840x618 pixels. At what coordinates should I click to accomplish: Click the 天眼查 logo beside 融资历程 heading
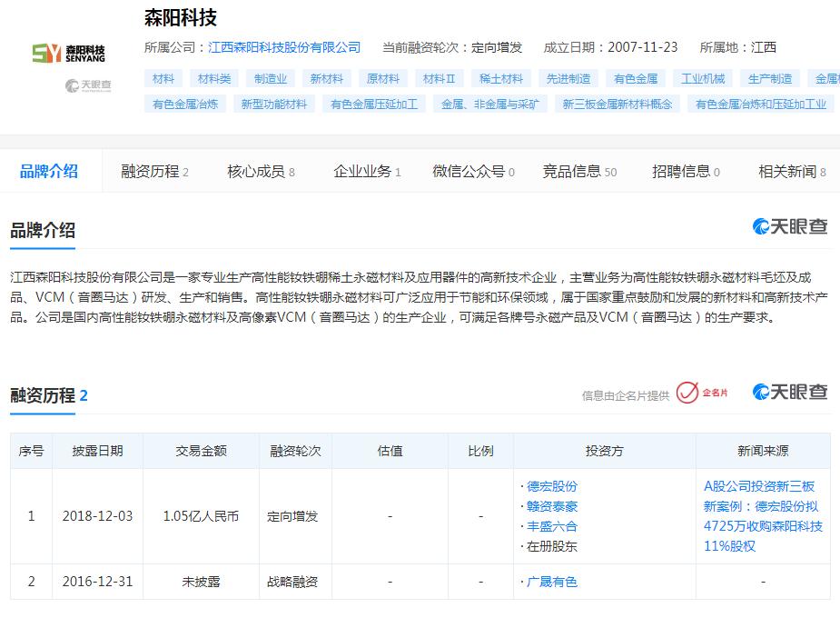pos(790,393)
